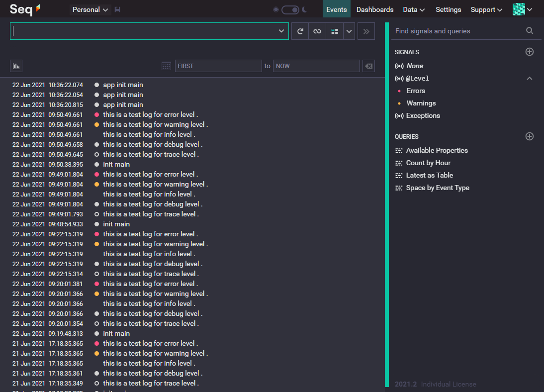Click the user avatar icon
544x392 pixels.
pos(519,9)
